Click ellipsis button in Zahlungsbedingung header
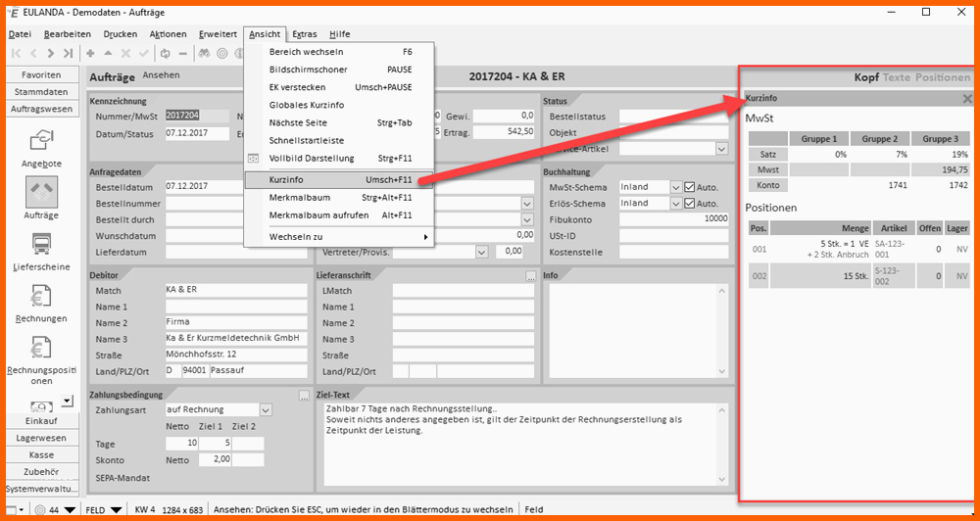This screenshot has width=980, height=521. [304, 396]
